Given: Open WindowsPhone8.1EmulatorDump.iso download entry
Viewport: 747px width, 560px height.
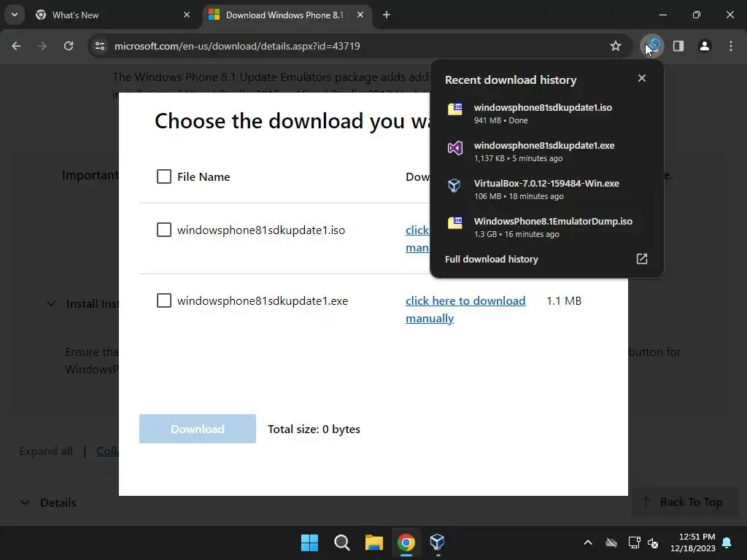Looking at the screenshot, I should tap(546, 227).
